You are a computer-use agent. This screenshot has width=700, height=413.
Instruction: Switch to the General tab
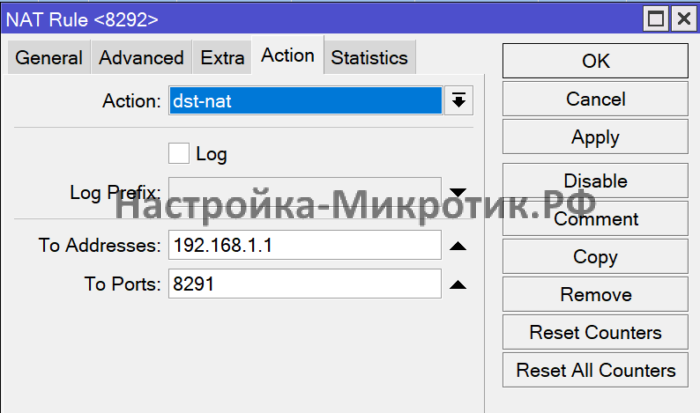[x=49, y=58]
